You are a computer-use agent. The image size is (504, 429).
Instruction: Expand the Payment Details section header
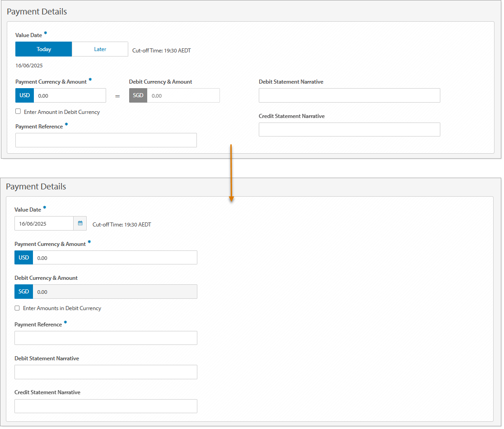[37, 12]
